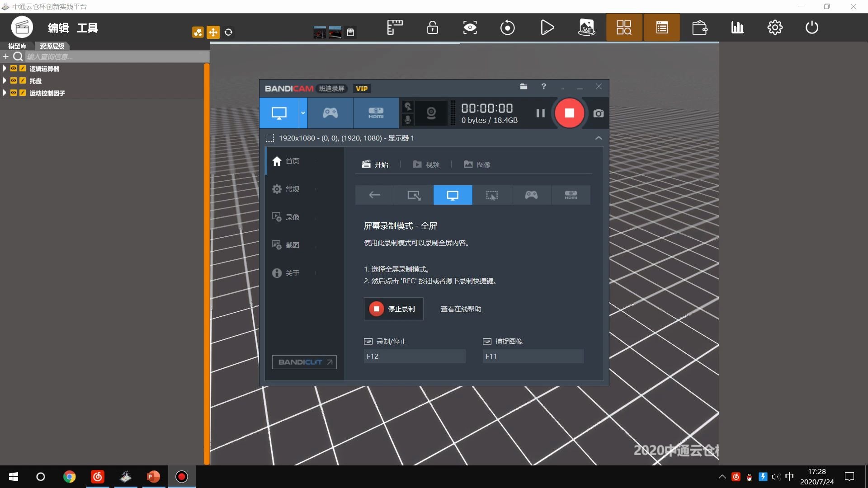Open the 录像 settings section

click(292, 217)
